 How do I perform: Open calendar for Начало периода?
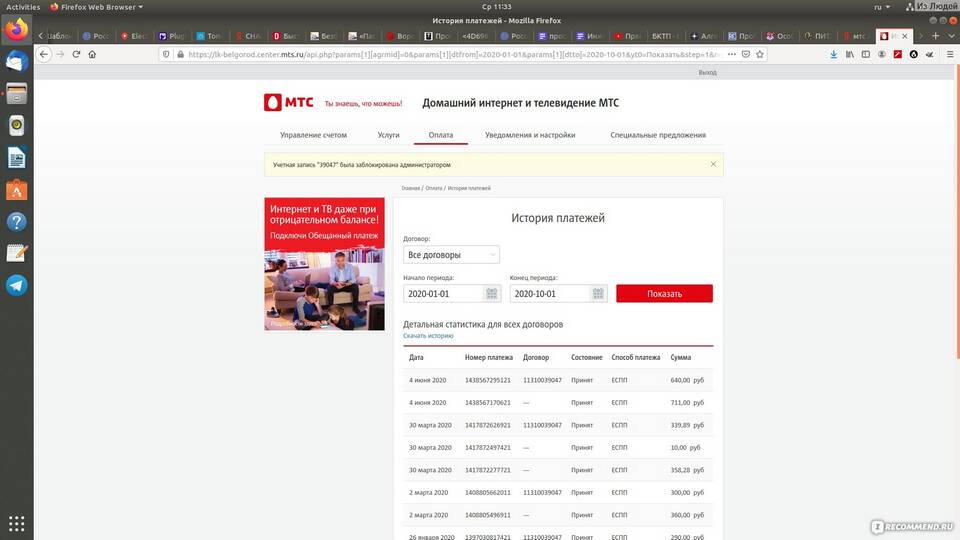(492, 293)
